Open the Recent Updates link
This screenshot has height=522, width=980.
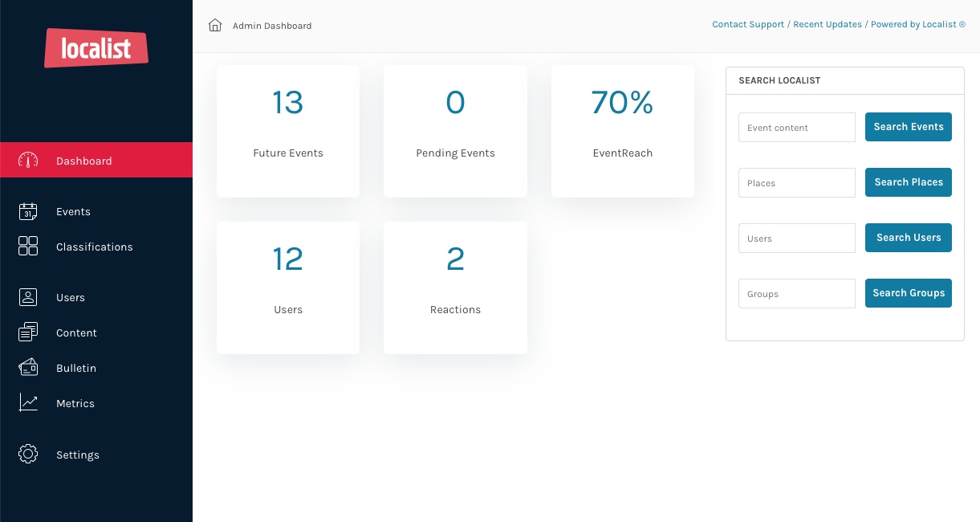point(828,24)
